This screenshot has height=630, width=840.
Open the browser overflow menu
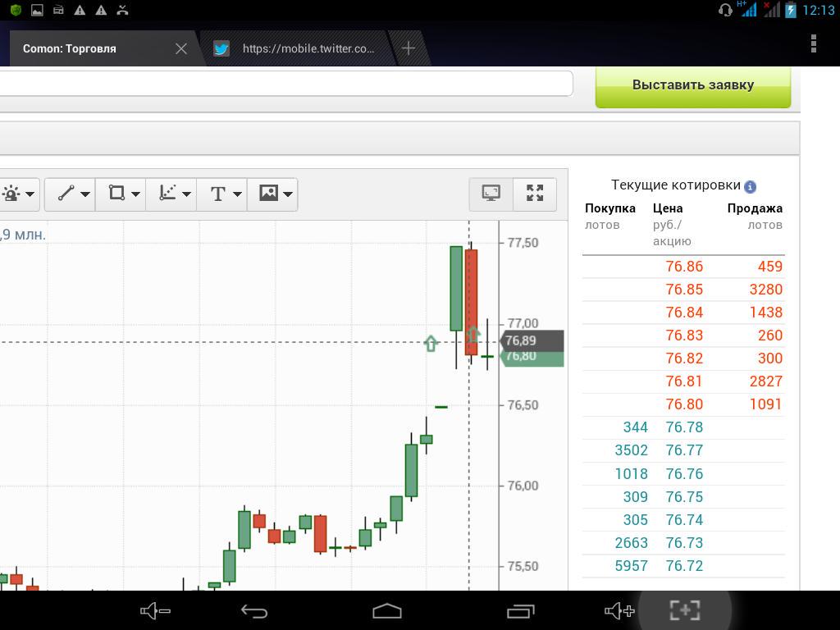point(813,44)
